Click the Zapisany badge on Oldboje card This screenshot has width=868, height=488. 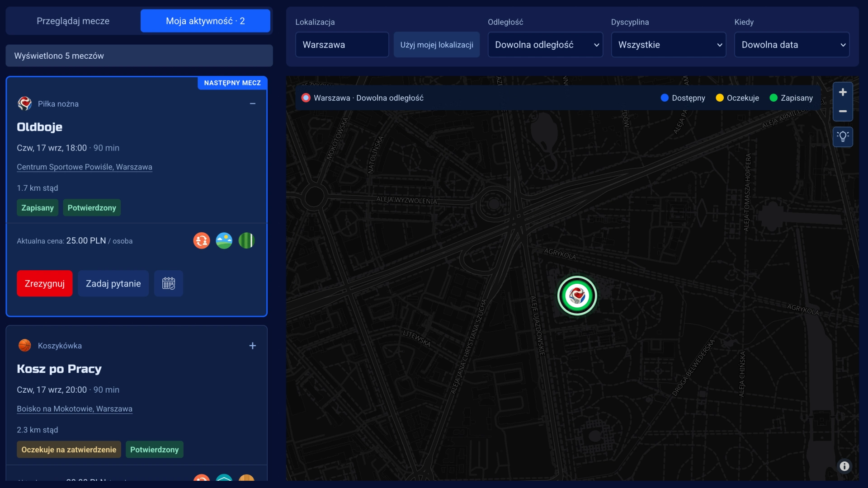pyautogui.click(x=38, y=208)
